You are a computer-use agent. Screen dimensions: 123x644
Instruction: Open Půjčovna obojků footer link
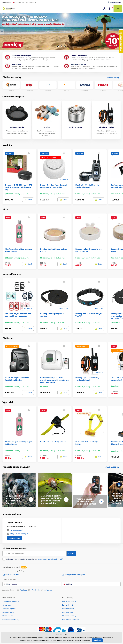(69, 601)
